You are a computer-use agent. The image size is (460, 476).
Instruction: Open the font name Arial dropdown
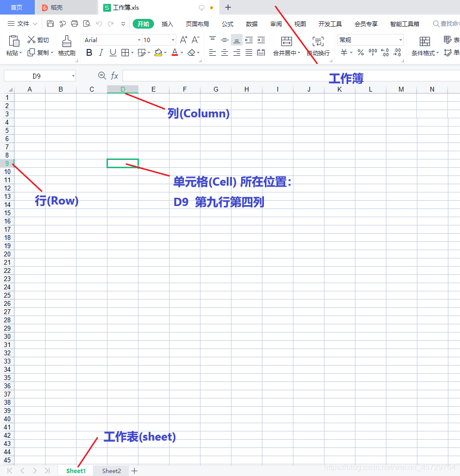[x=139, y=40]
